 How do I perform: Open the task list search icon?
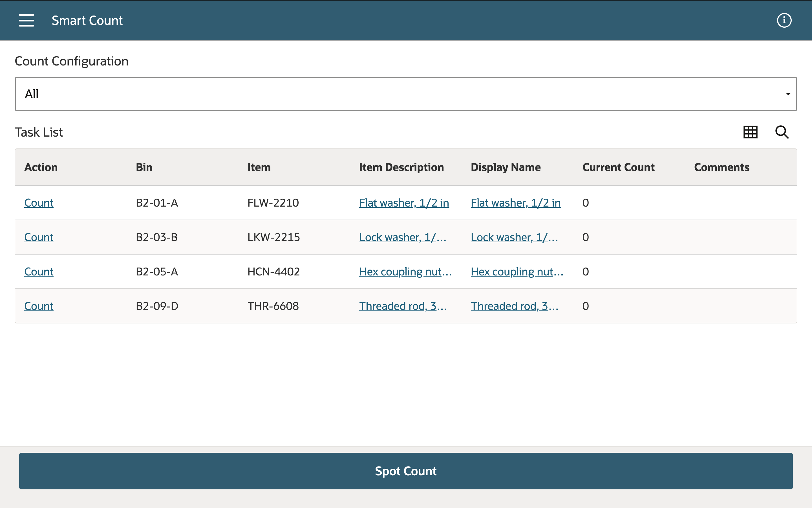(782, 132)
